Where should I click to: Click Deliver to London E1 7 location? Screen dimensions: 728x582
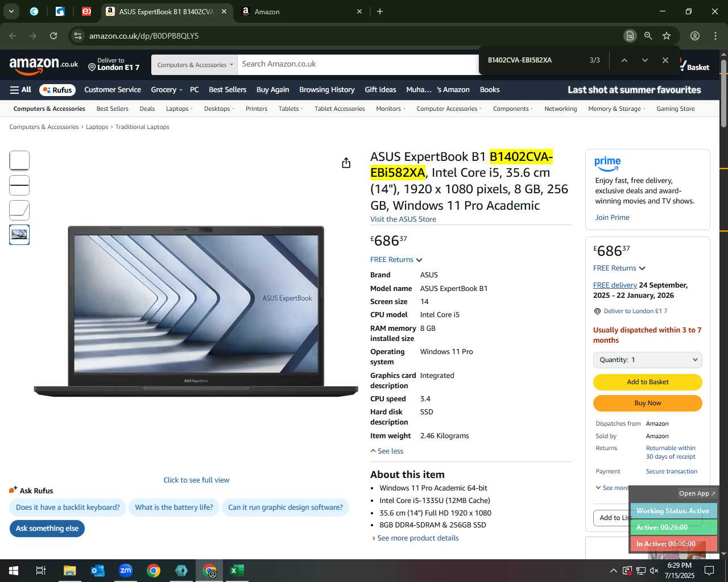(x=114, y=64)
